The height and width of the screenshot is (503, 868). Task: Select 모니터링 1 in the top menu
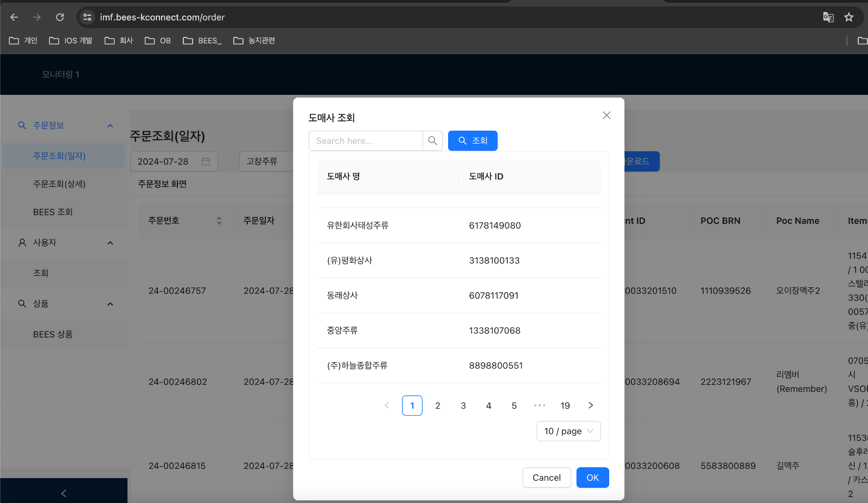point(61,74)
